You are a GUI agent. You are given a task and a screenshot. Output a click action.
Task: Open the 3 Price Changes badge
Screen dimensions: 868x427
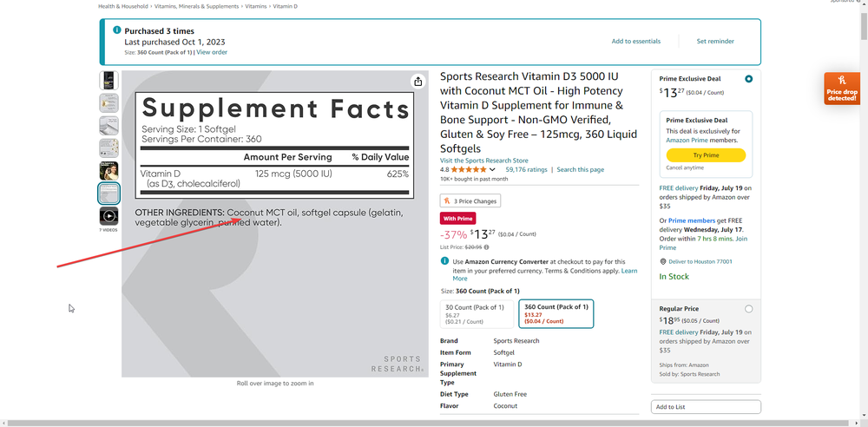470,201
